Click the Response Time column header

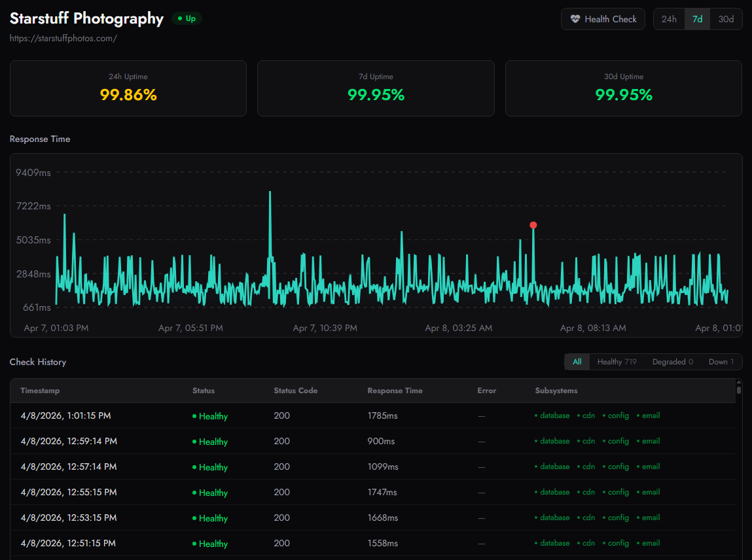pos(395,391)
